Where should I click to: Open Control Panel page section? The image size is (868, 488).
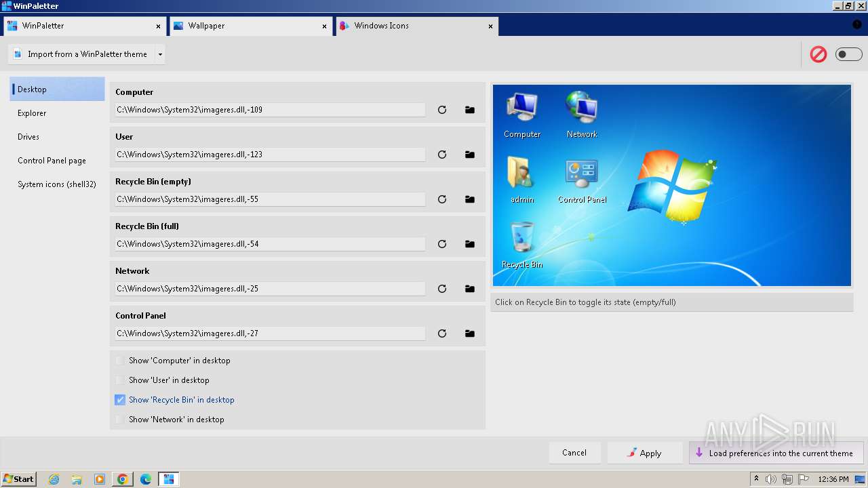(x=58, y=161)
